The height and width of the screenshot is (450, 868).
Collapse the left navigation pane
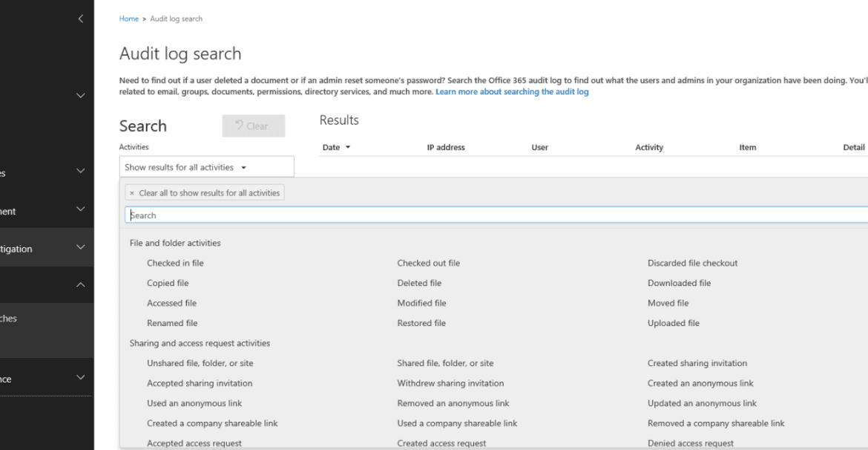click(x=80, y=19)
